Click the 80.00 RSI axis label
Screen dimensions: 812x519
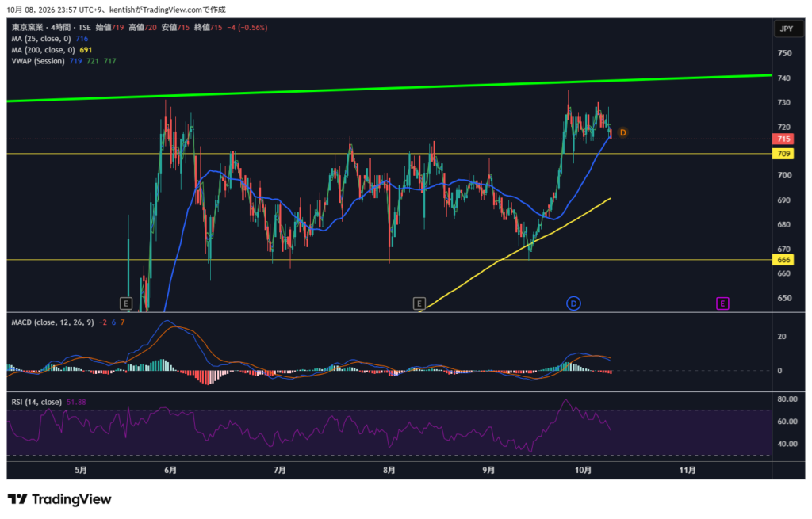pyautogui.click(x=787, y=399)
